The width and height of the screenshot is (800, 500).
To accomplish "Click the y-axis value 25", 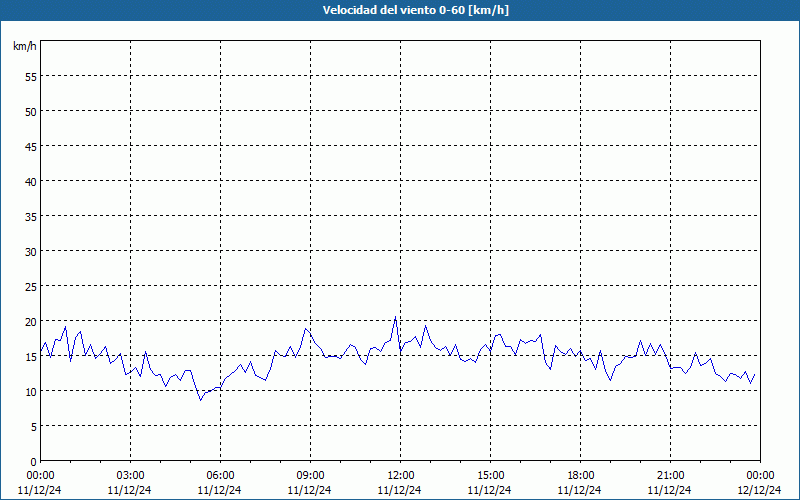I will pos(31,287).
